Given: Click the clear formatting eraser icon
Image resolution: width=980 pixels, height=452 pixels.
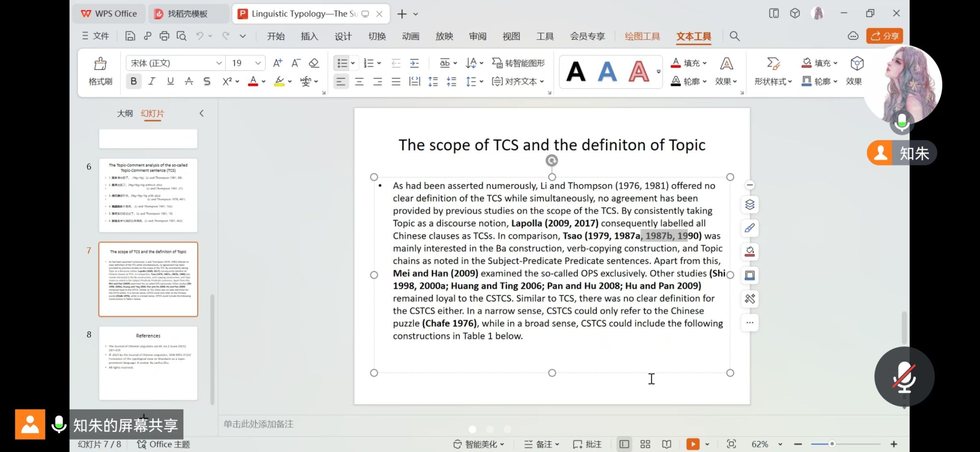Looking at the screenshot, I should point(314,63).
